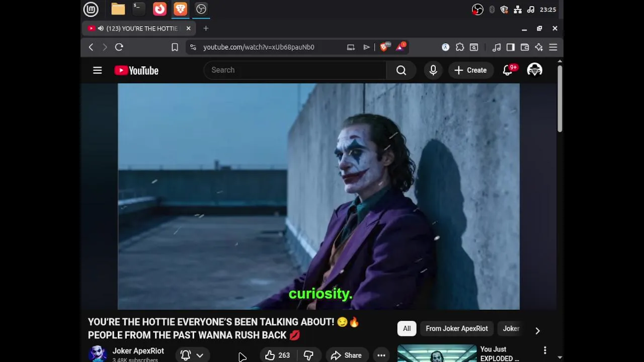Click the page vertical scrollbar thumb

coord(559,99)
